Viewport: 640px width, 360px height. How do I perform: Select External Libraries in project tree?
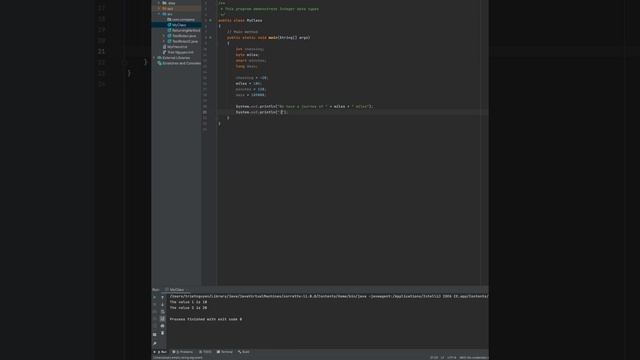coord(176,58)
